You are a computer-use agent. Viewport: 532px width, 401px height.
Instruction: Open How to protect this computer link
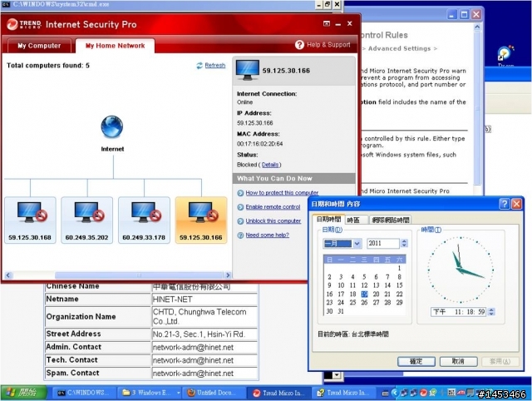[x=282, y=192]
